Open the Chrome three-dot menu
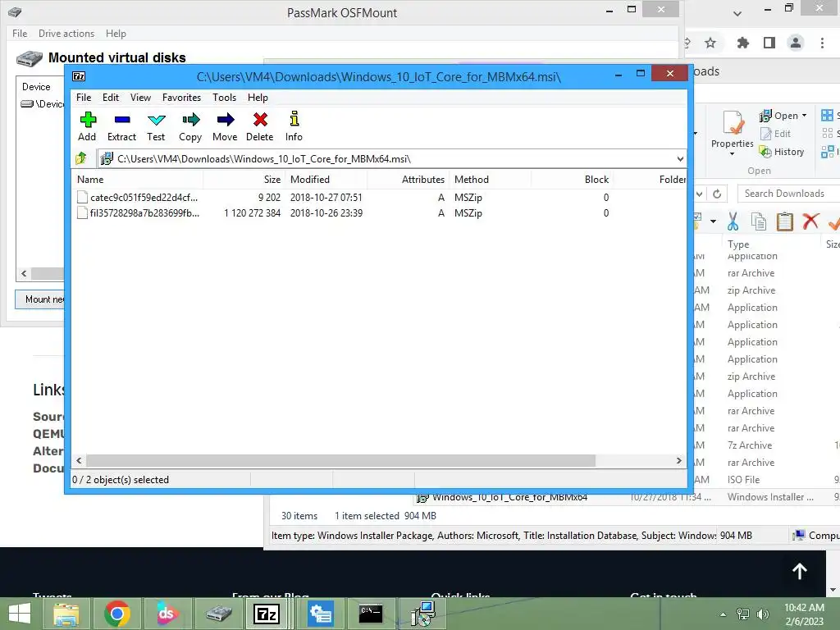The height and width of the screenshot is (630, 840). click(822, 43)
